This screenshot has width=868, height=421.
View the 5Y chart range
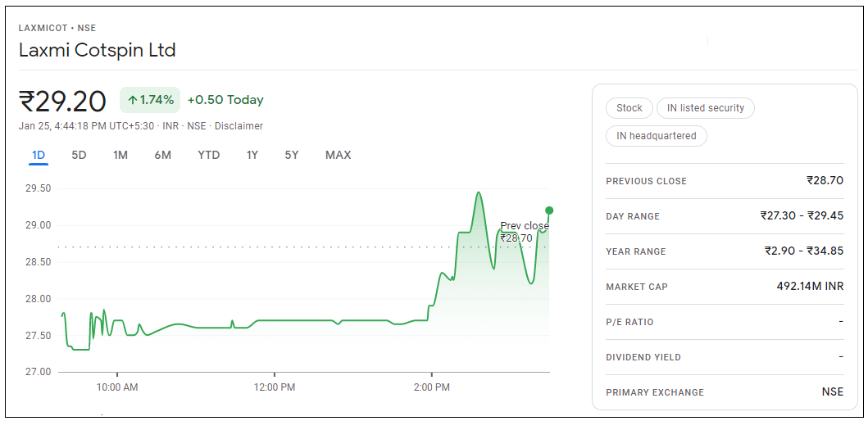[x=292, y=156]
